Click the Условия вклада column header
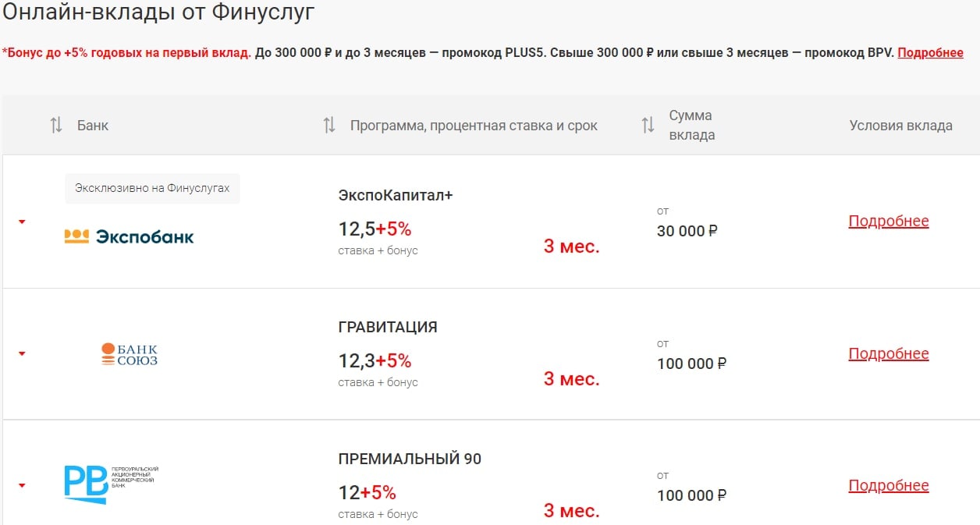This screenshot has height=525, width=980. pyautogui.click(x=900, y=126)
